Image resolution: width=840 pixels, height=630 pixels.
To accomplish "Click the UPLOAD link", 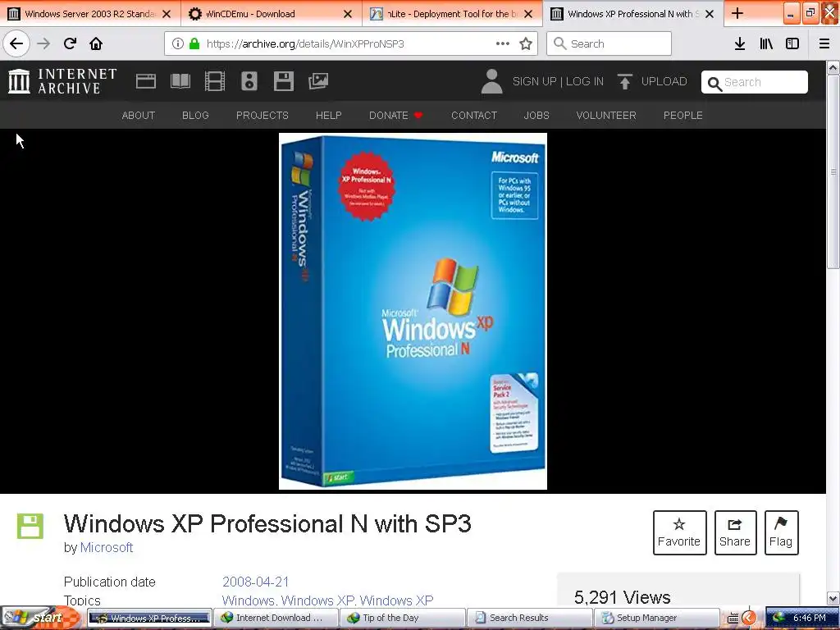I will click(x=664, y=81).
